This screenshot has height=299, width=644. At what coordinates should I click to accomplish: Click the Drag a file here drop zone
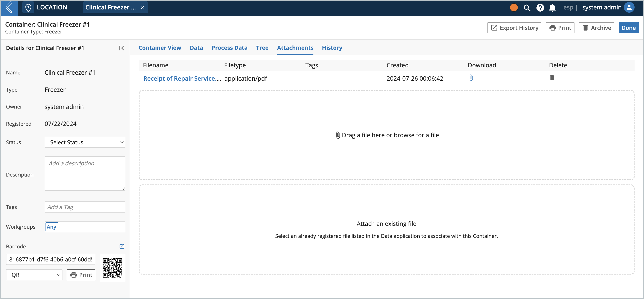386,135
